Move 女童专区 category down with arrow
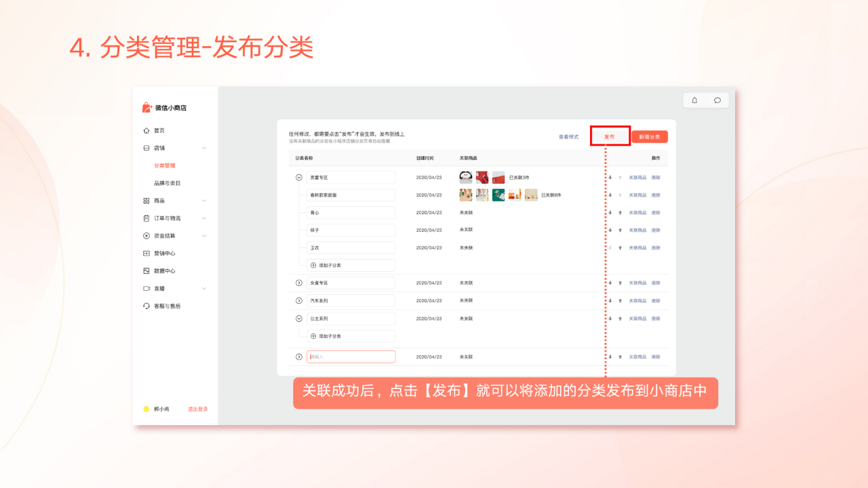Viewport: 868px width, 488px height. (610, 283)
